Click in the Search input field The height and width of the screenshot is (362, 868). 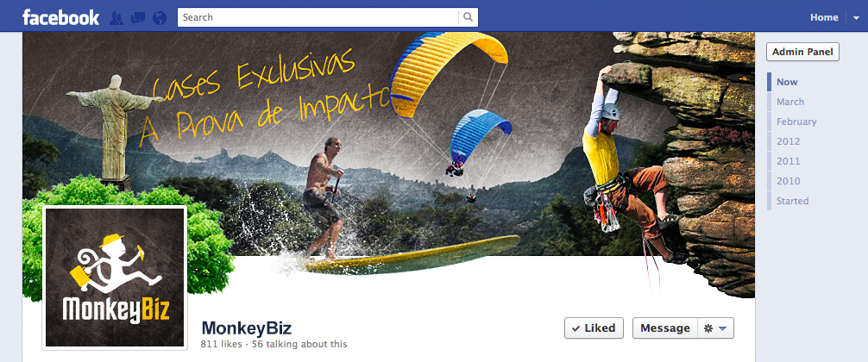coord(318,17)
